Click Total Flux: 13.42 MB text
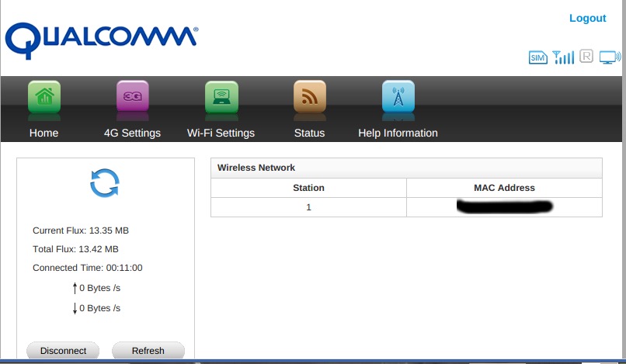Image resolution: width=626 pixels, height=364 pixels. coord(75,249)
